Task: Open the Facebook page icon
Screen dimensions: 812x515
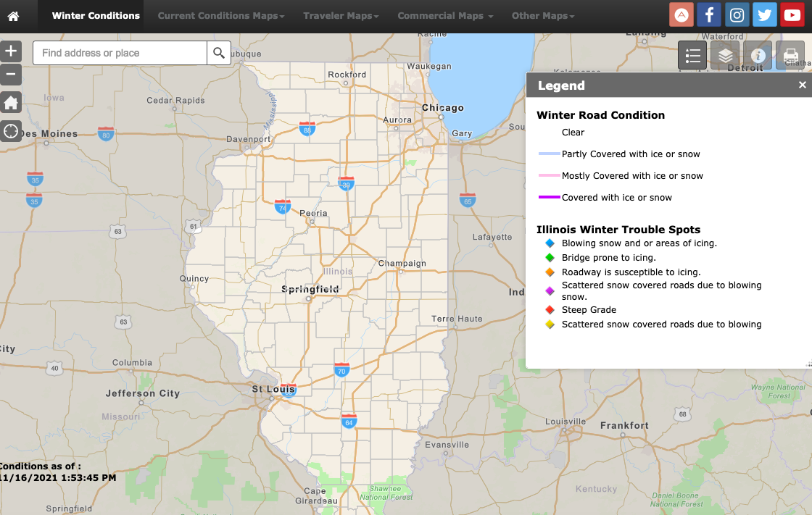Action: tap(708, 14)
